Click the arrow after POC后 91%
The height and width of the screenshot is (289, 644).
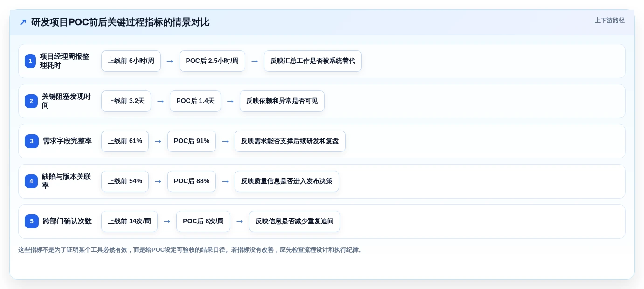click(225, 141)
